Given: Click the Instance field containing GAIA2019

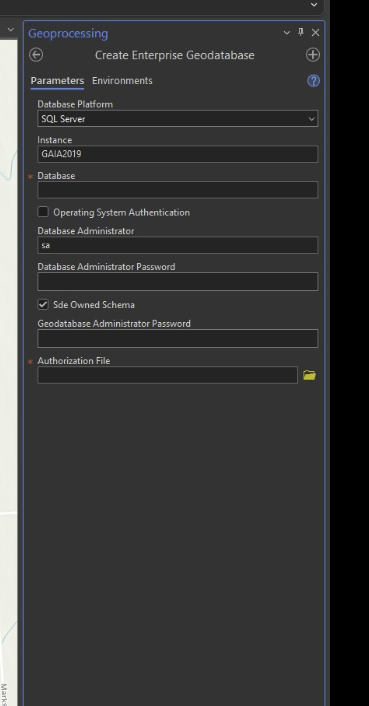Looking at the screenshot, I should coord(178,154).
